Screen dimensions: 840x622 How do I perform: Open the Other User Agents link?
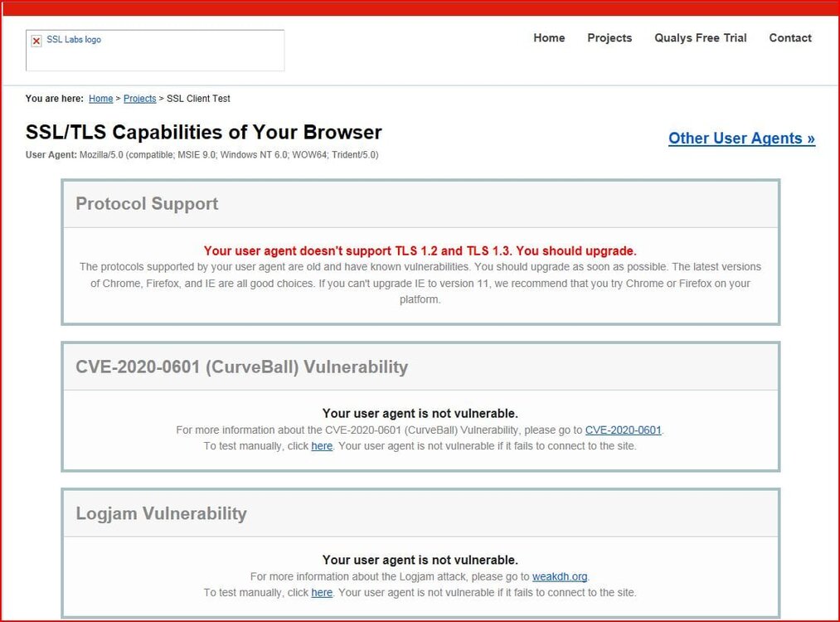[741, 138]
